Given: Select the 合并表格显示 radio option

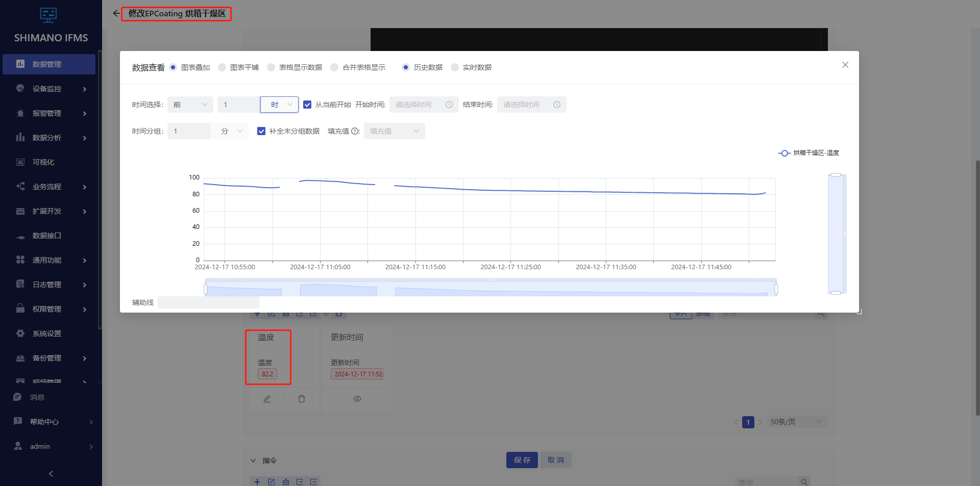Looking at the screenshot, I should coord(334,67).
